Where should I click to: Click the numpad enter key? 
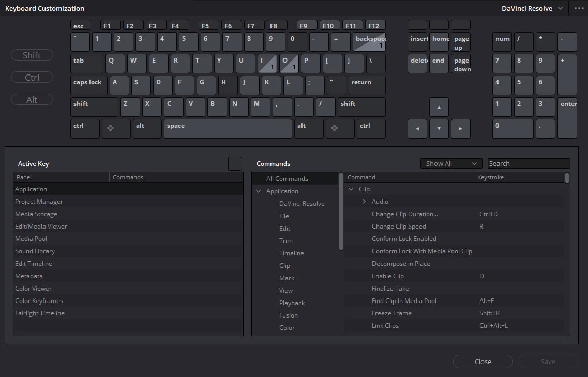point(567,118)
